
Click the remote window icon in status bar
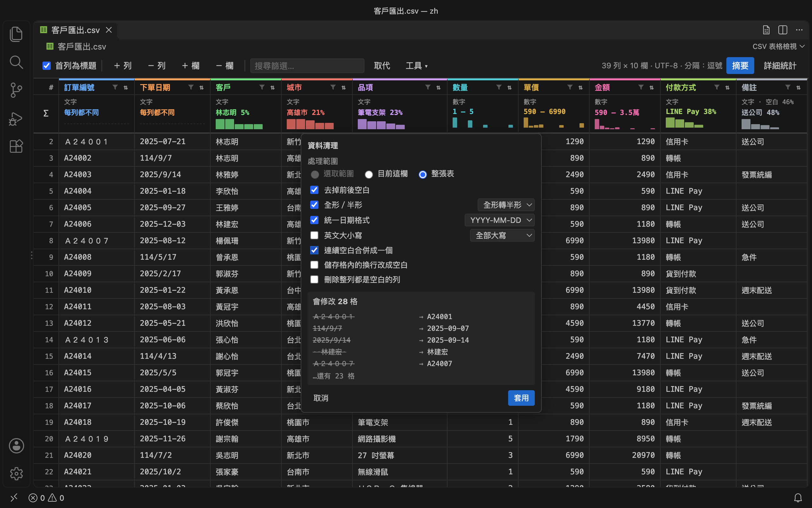coord(14,498)
